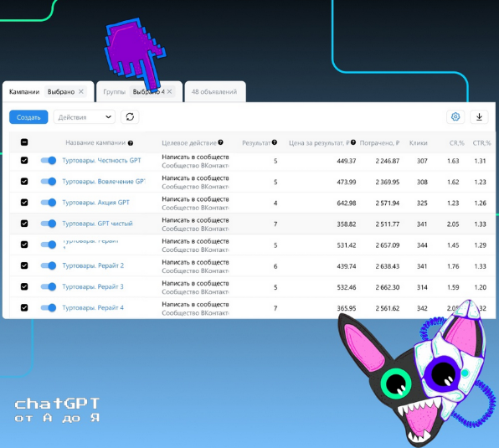Viewport: 499px width, 448px height.
Task: Clear Выбрано 4 filter on Группы tab
Action: tap(170, 91)
